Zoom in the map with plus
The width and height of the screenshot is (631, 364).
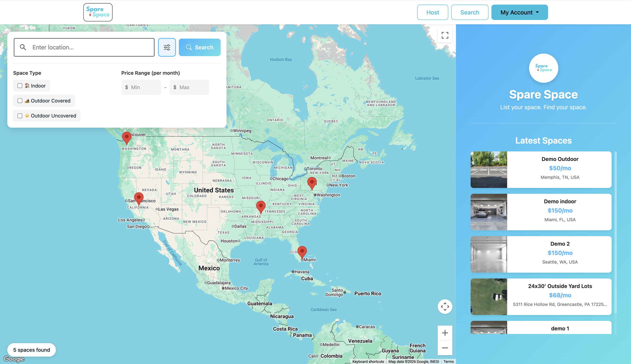(445, 333)
